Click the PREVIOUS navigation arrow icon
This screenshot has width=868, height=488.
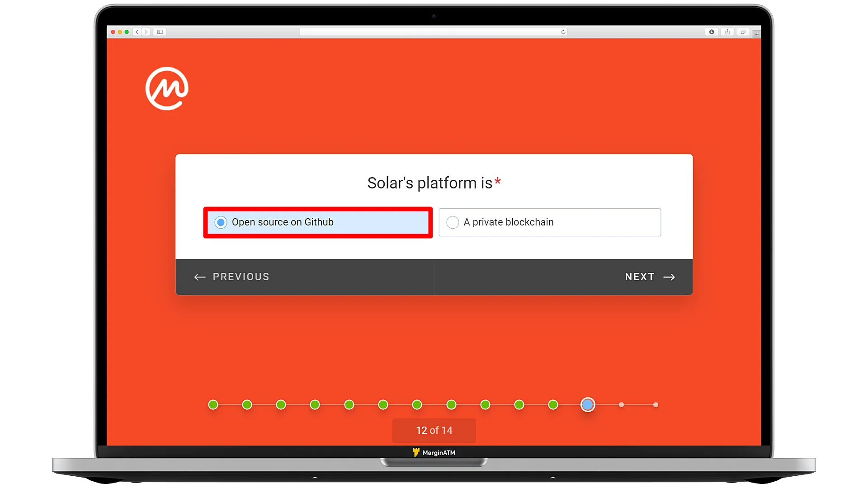pos(200,277)
